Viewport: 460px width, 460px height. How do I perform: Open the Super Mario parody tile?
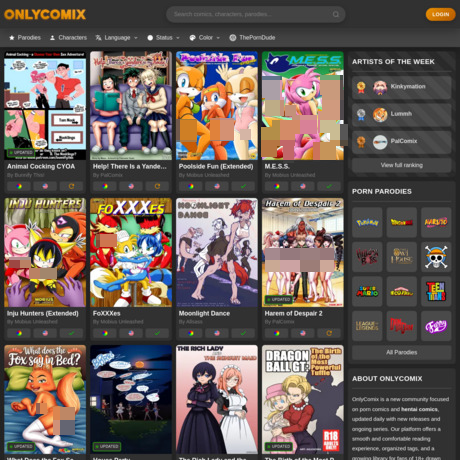point(367,291)
